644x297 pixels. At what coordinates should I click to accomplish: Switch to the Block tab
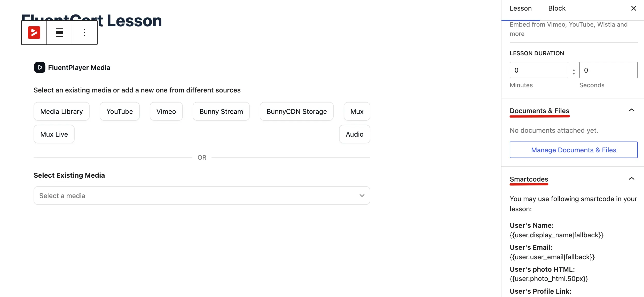[x=557, y=9]
